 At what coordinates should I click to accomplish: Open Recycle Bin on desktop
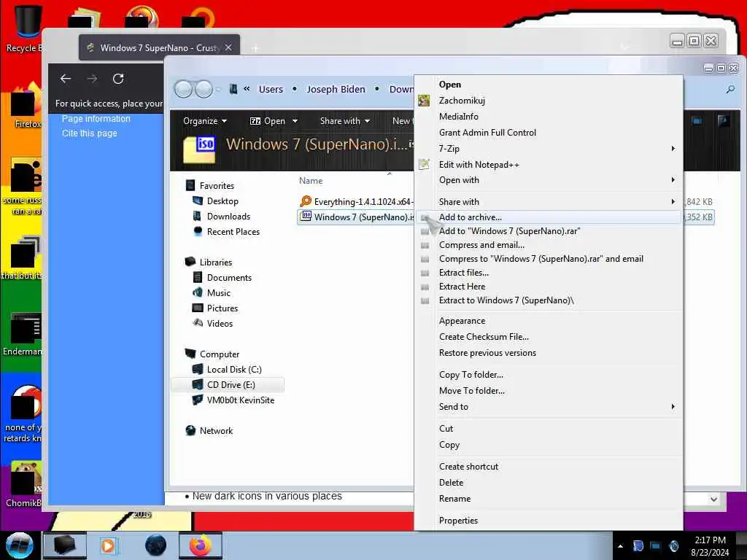point(28,28)
